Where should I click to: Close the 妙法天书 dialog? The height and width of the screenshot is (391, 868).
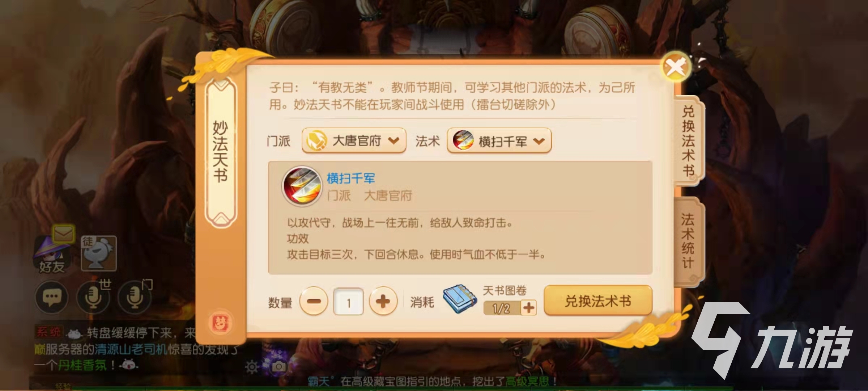pos(675,67)
